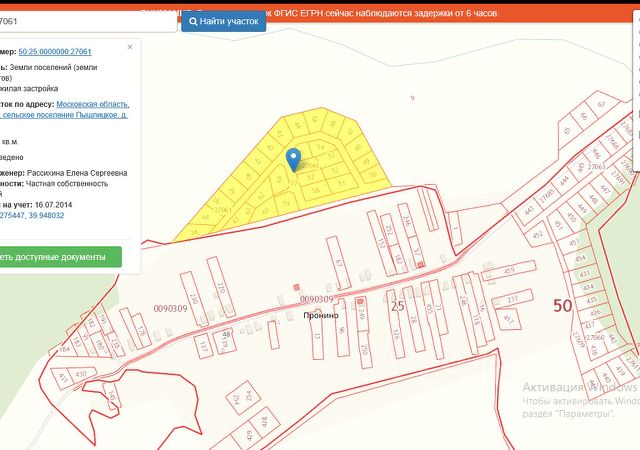Click the yellow highlighted parcel labeled 27061
640x450 pixels.
(222, 210)
